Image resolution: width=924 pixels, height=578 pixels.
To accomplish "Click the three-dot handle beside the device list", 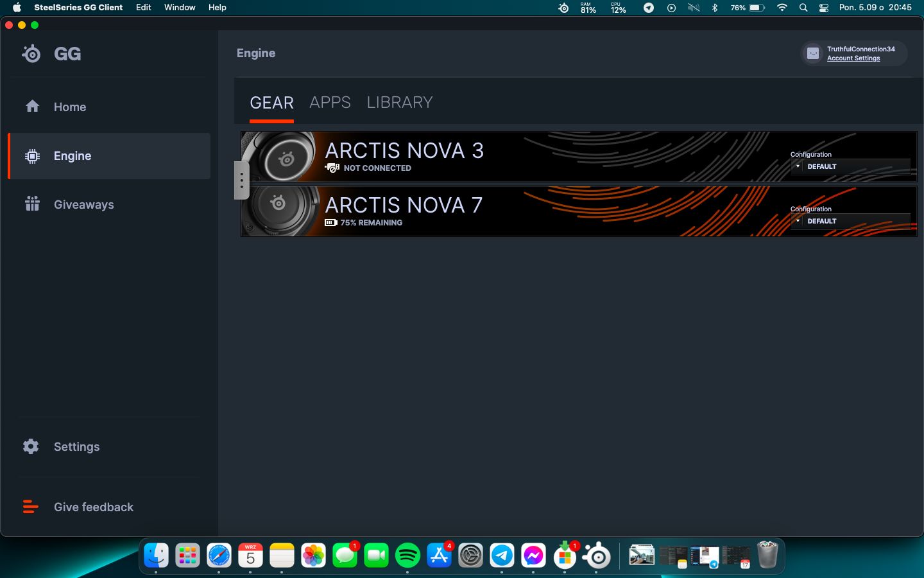I will point(241,180).
